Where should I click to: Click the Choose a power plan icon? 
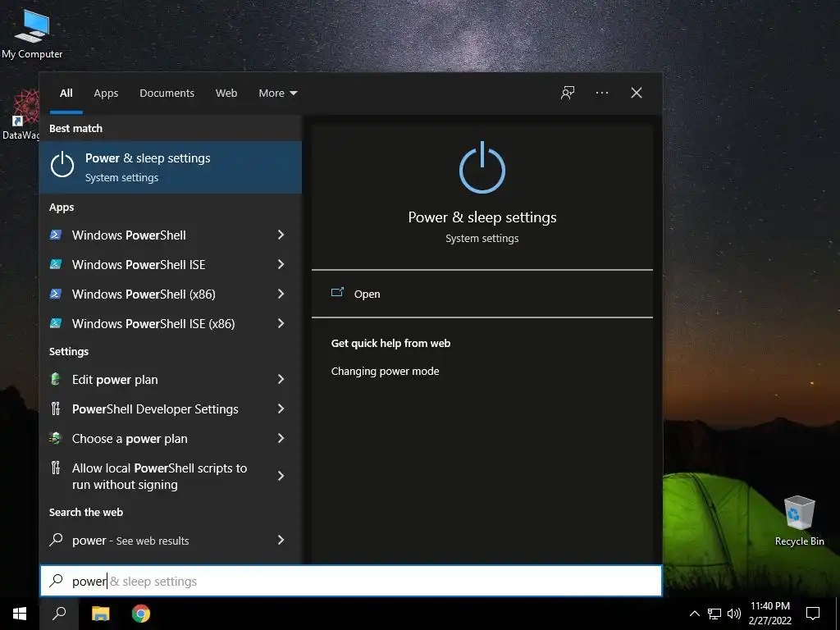coord(56,438)
